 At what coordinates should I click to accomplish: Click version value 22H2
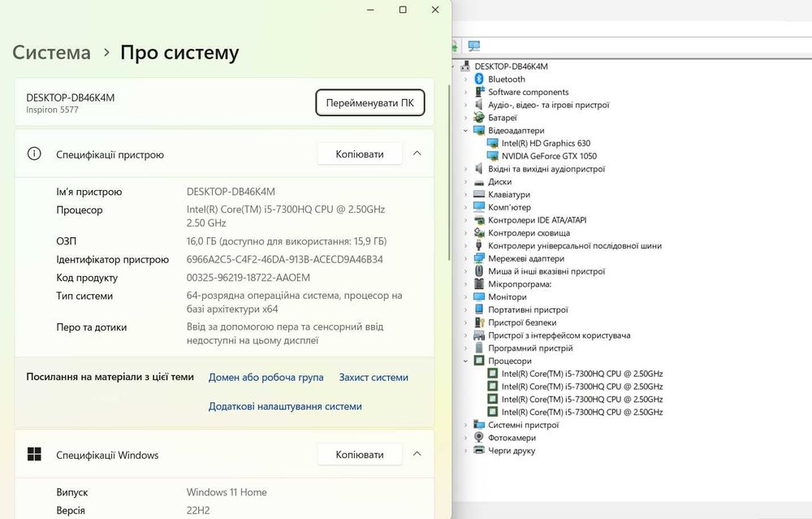coord(198,510)
